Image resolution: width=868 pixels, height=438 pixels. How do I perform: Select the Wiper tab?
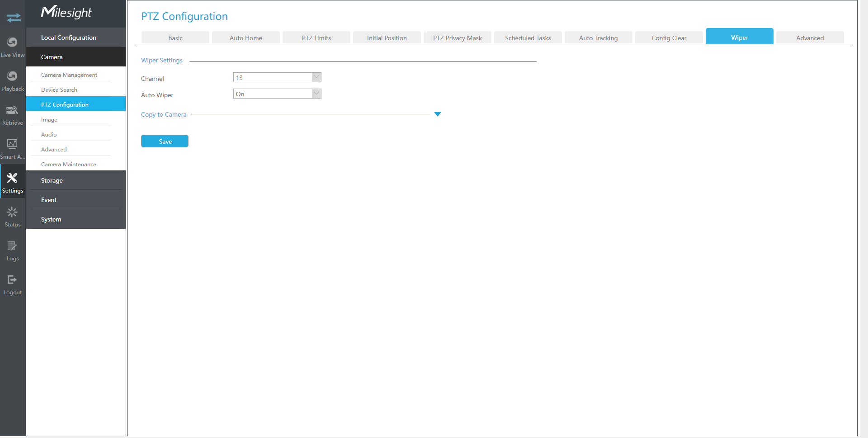pos(740,37)
